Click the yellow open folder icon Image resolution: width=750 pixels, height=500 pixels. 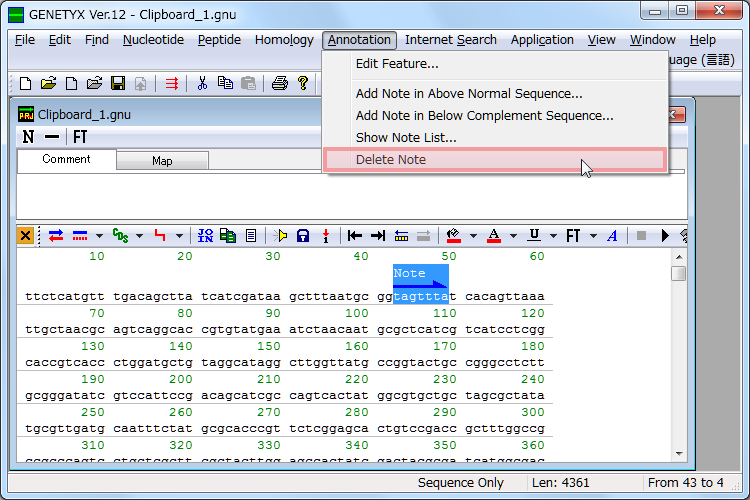[x=48, y=83]
